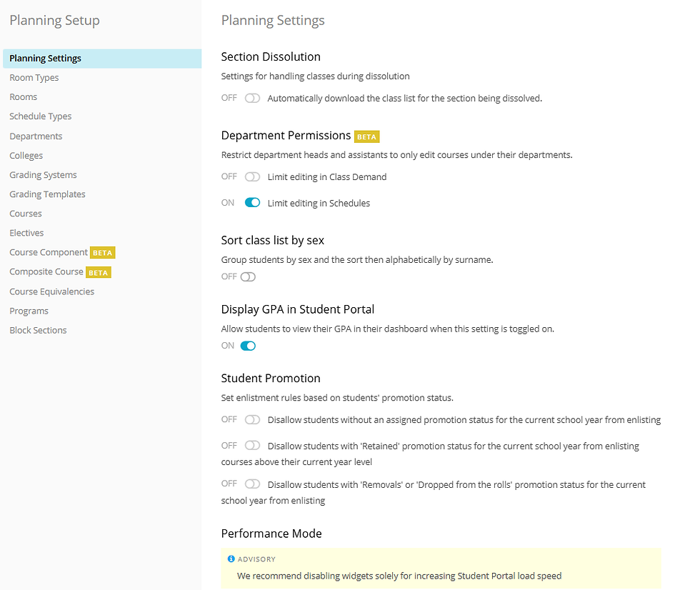
Task: Click the BETA badge beside Course Component
Action: click(x=102, y=253)
